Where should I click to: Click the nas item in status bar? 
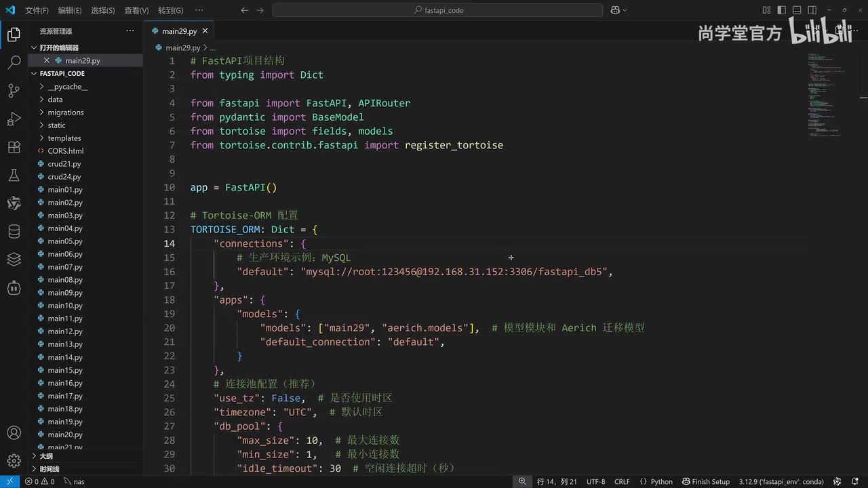click(74, 481)
